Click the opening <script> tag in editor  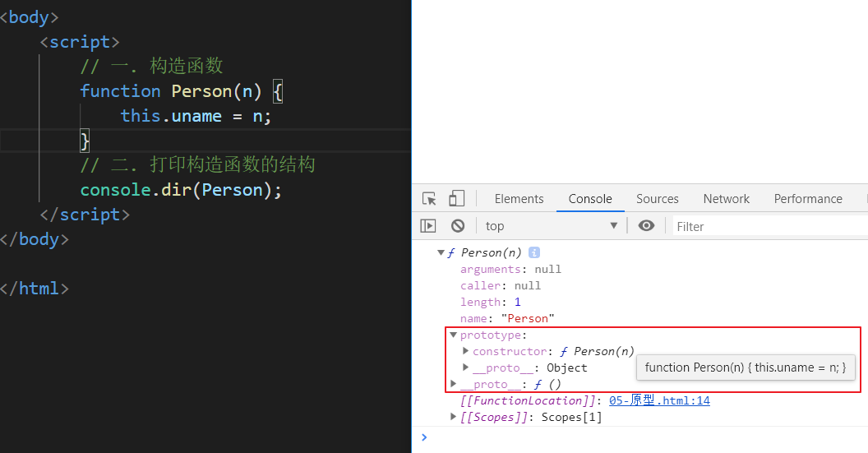pos(80,42)
